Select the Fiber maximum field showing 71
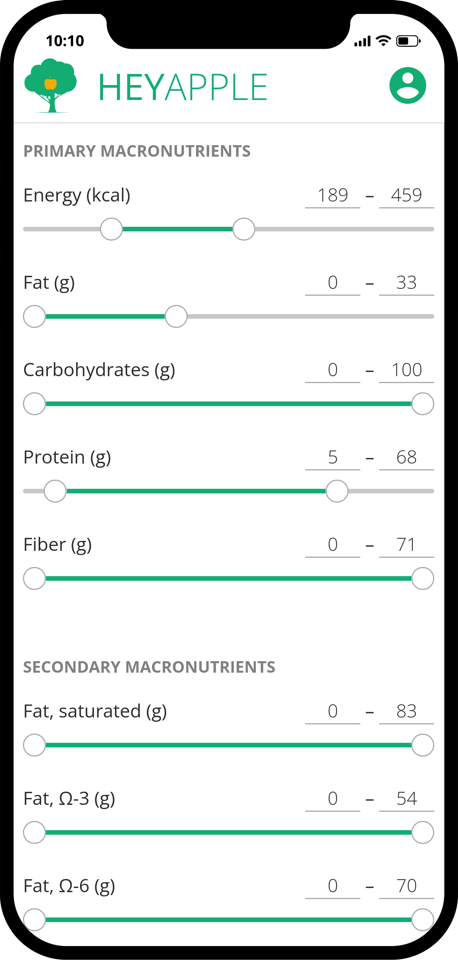458x960 pixels. [x=407, y=545]
